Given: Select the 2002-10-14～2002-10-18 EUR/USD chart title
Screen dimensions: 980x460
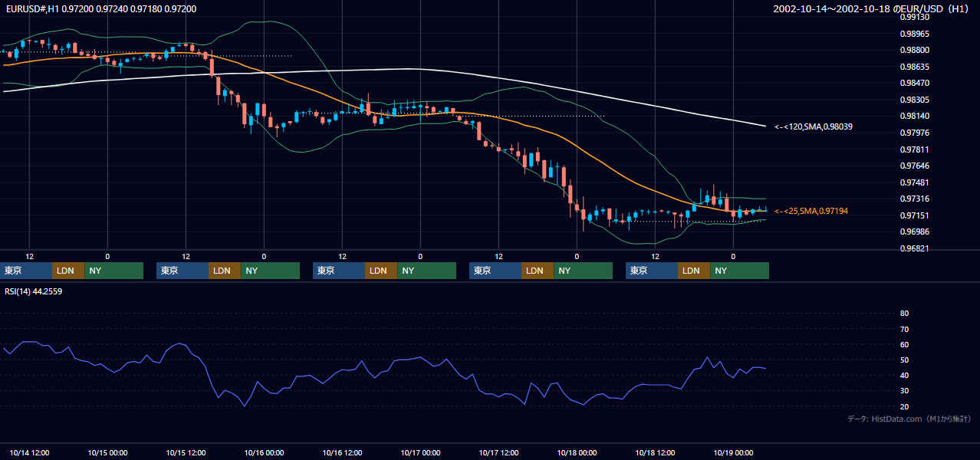Looking at the screenshot, I should (871, 8).
